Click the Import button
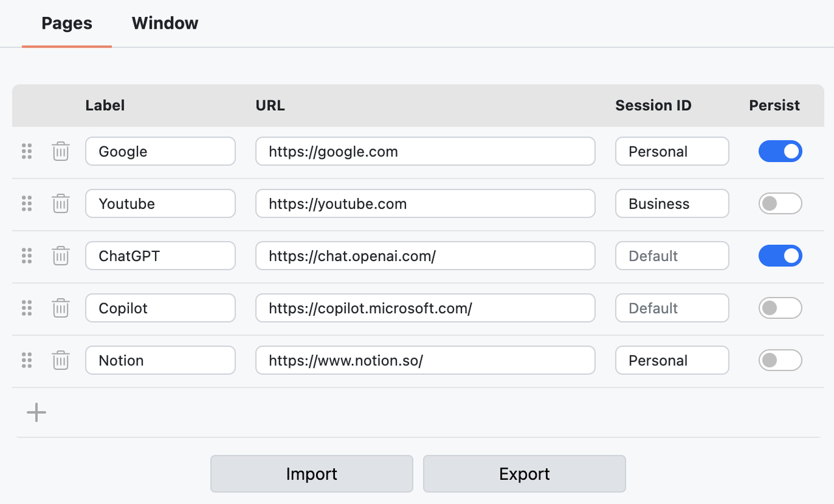The width and height of the screenshot is (834, 504). click(x=311, y=474)
